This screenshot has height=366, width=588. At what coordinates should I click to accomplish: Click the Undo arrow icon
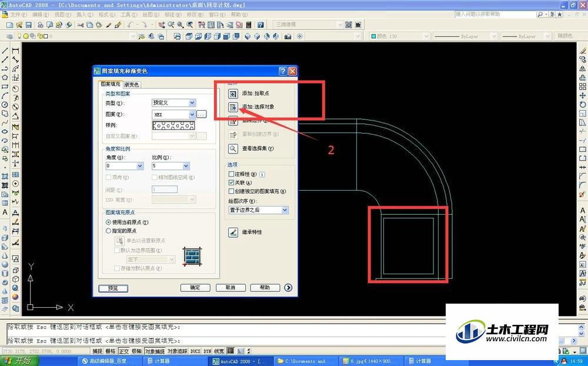coord(130,25)
